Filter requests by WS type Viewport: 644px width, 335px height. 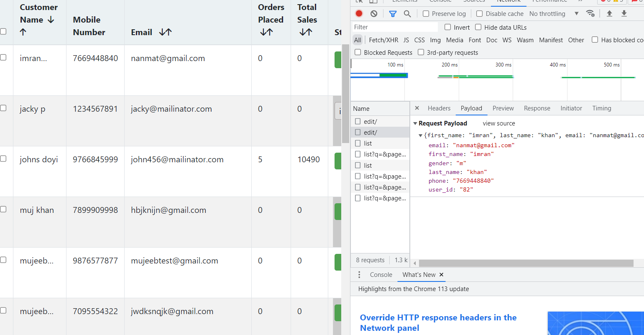click(507, 40)
